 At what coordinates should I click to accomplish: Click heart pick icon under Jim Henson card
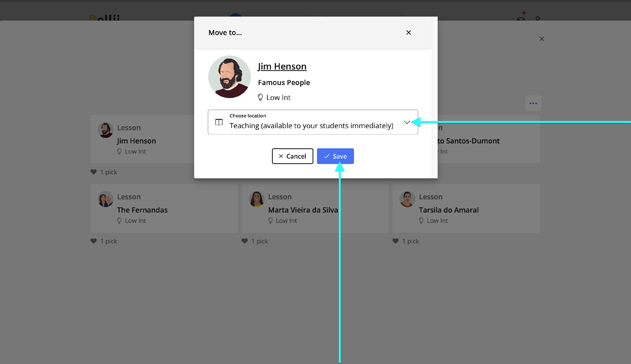(94, 172)
